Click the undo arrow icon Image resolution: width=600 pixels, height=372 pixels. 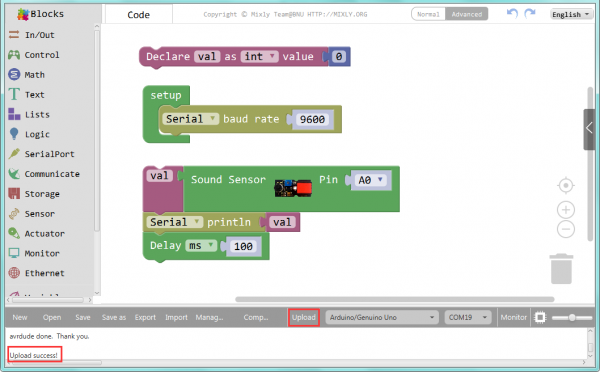[x=512, y=14]
